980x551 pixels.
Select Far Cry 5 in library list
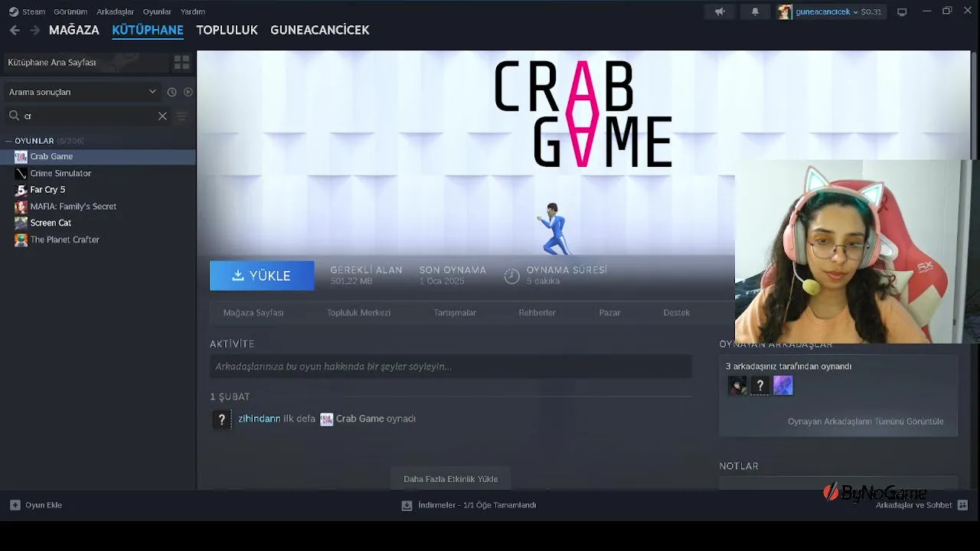(98, 190)
